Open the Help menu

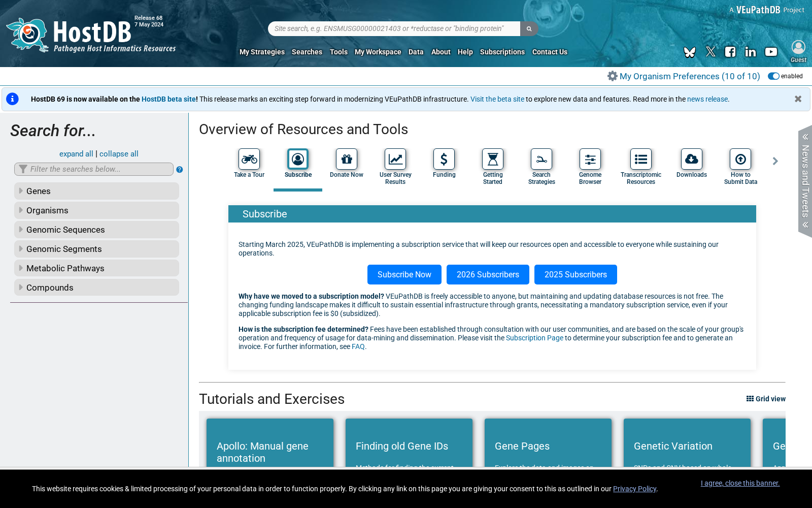click(465, 52)
